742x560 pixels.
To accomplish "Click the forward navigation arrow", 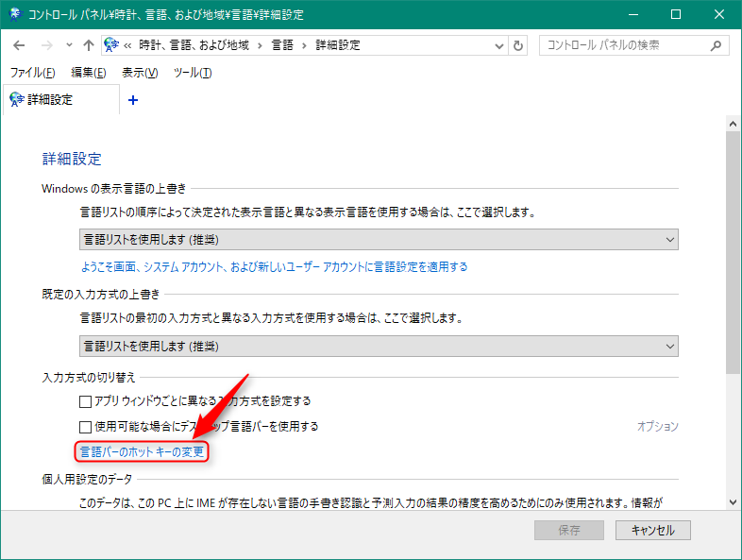I will [x=47, y=45].
